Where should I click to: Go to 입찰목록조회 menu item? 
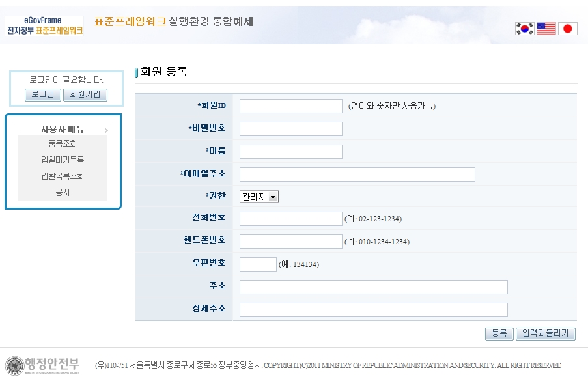click(x=63, y=176)
